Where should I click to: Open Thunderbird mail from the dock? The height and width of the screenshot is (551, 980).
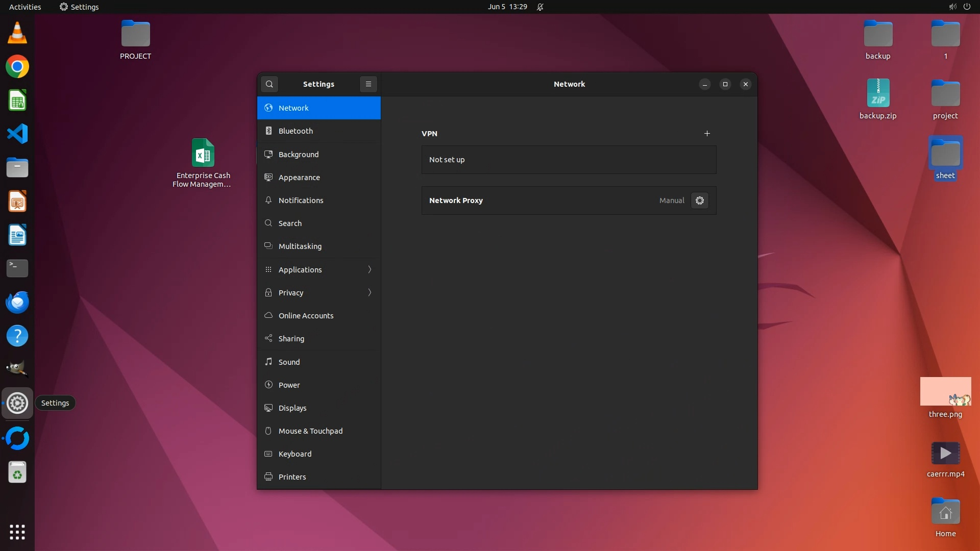[x=17, y=302]
